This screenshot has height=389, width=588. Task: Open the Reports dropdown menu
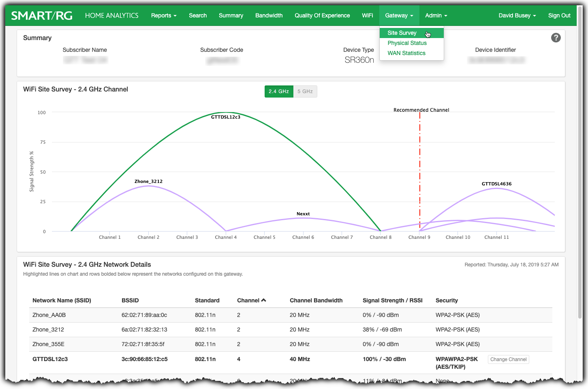click(163, 15)
